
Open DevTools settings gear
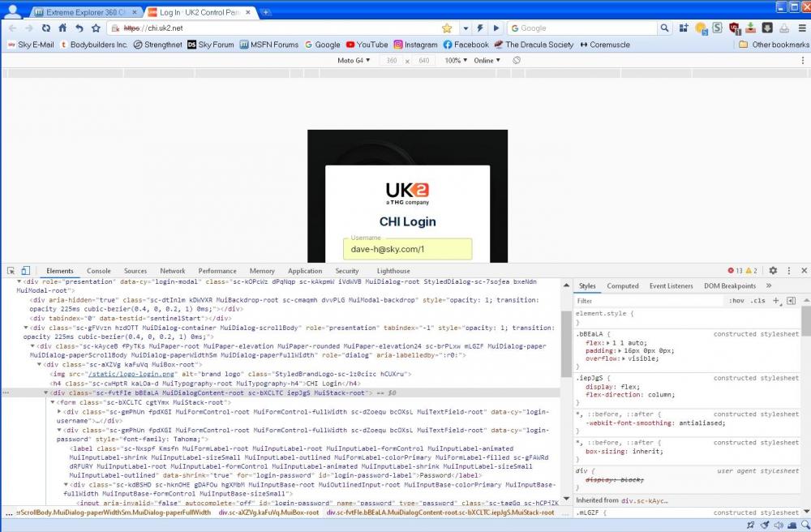[773, 271]
